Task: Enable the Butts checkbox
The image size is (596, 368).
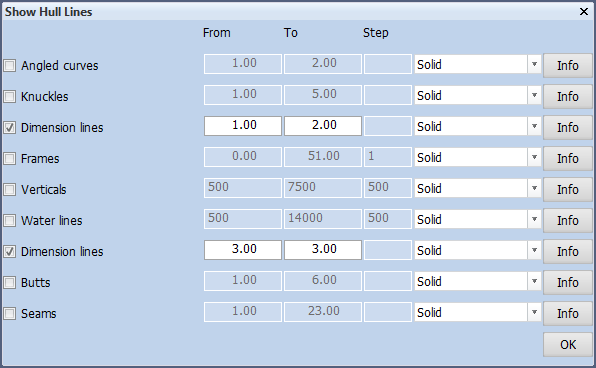Action: (x=10, y=282)
